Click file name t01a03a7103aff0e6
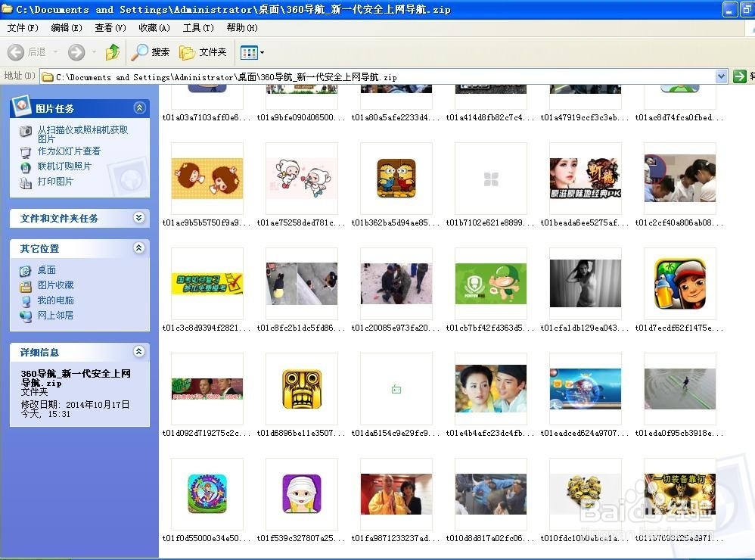755x560 pixels. click(207, 117)
